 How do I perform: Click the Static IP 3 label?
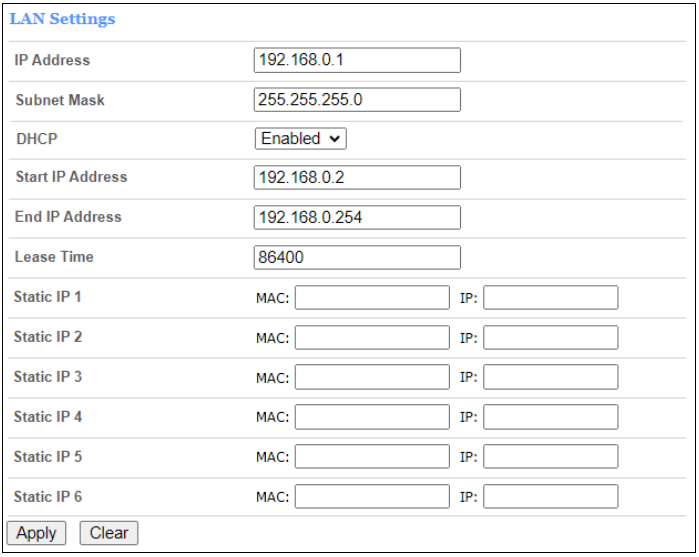click(48, 377)
